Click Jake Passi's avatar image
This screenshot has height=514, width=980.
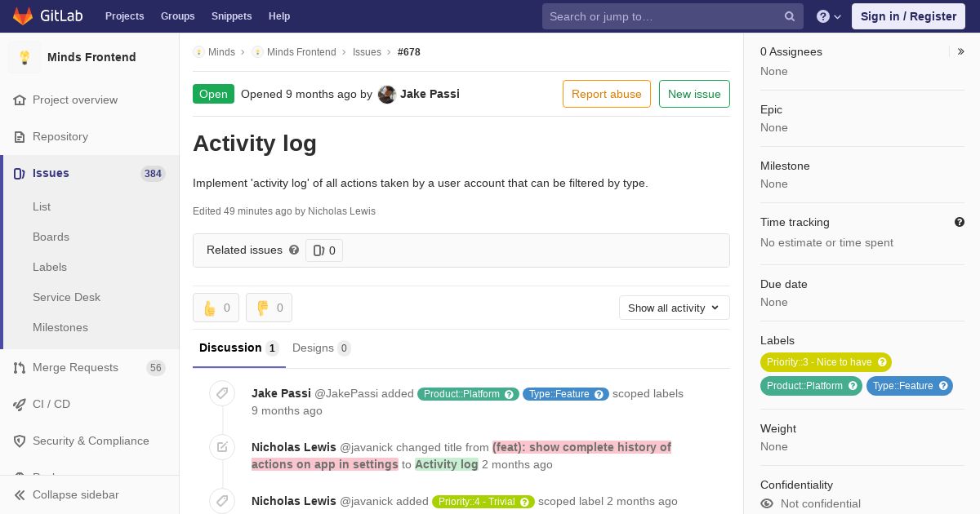point(387,95)
